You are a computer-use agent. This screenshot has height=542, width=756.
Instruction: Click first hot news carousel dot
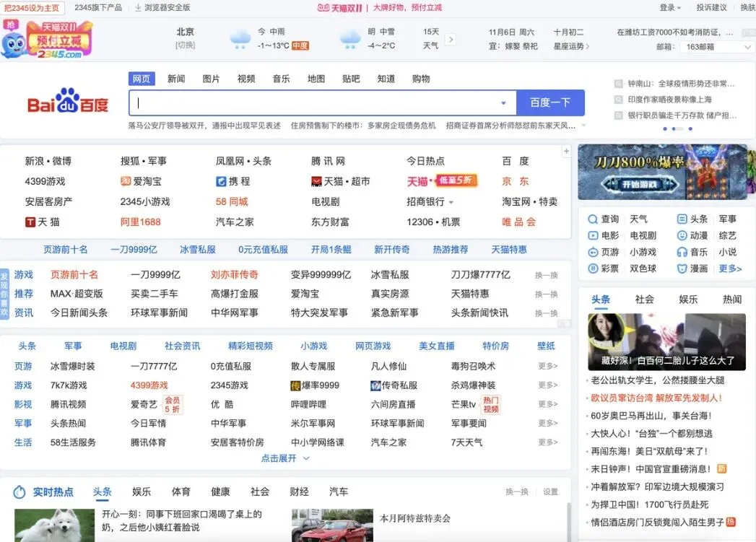tap(665, 128)
